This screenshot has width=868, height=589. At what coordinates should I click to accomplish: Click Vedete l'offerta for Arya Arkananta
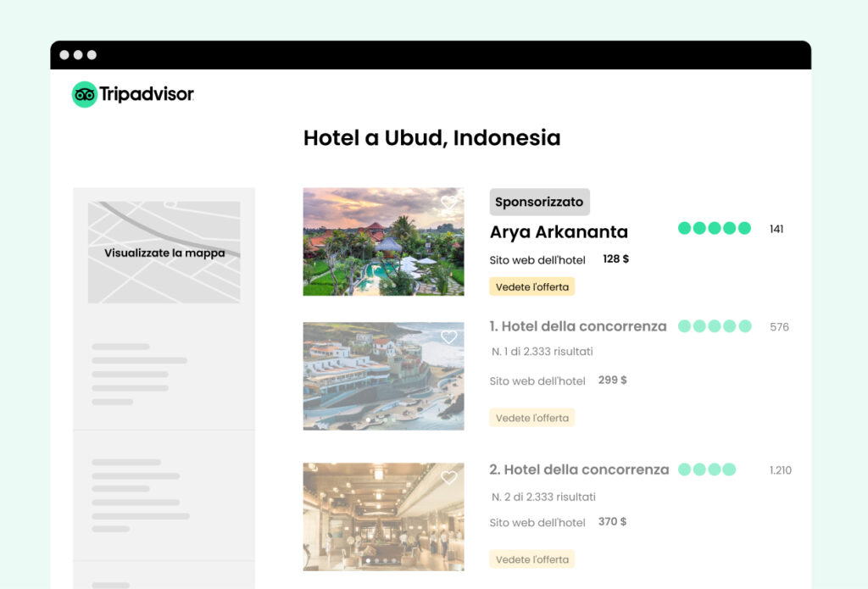(532, 286)
